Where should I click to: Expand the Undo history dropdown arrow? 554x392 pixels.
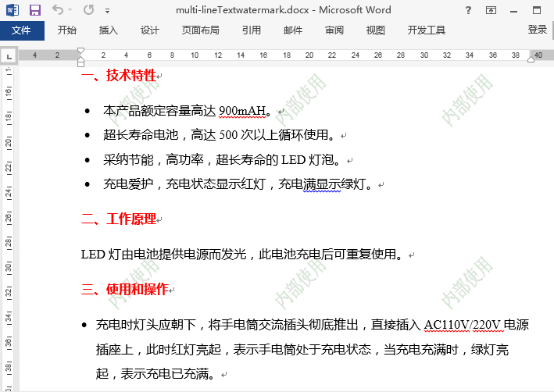[x=70, y=10]
